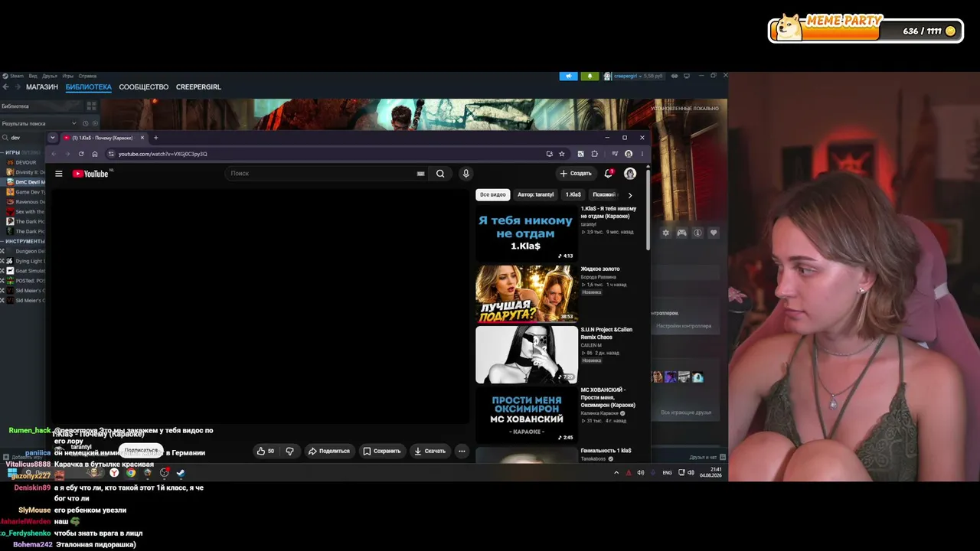
Task: Open Настройки контроллера in Steam
Action: [x=684, y=326]
